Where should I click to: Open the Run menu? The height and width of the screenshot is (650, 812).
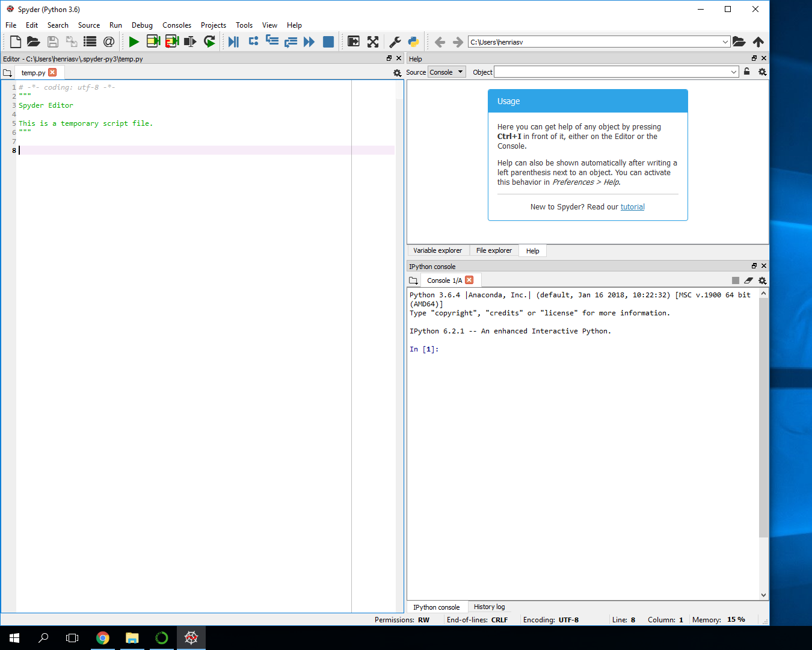[115, 25]
